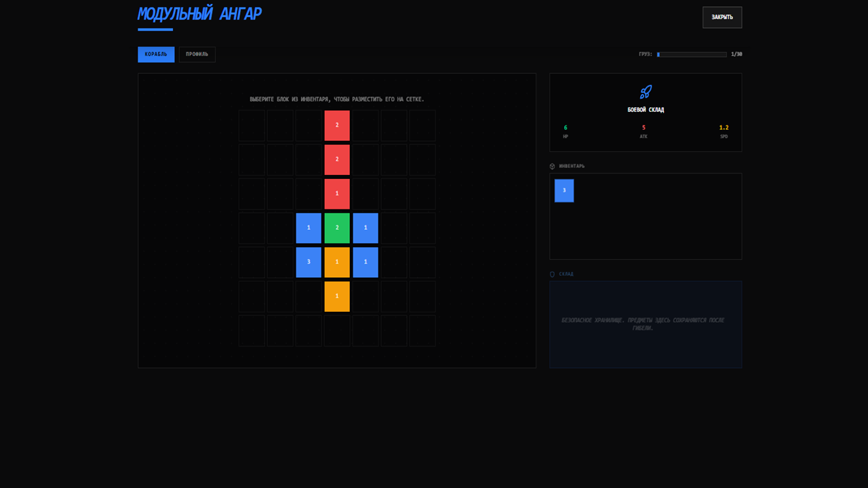Select the red block 2 in the top grid row
Screen dimensions: 868x488
tap(337, 125)
